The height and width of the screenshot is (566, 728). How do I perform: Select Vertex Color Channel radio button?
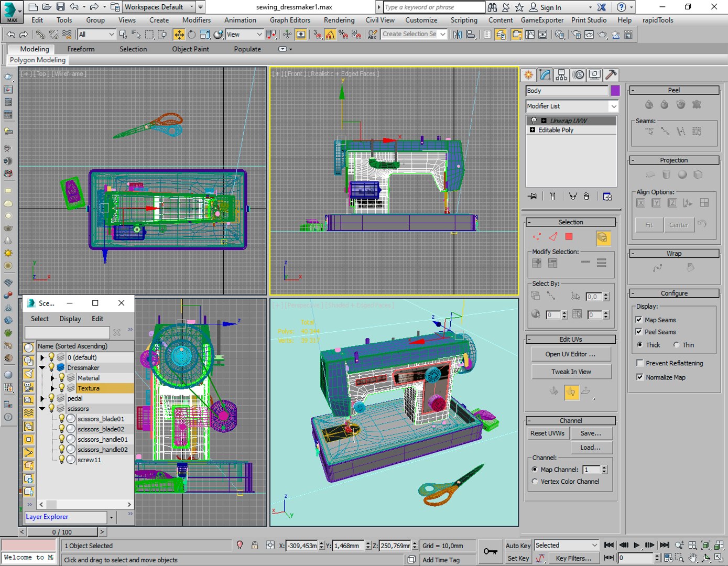[535, 481]
